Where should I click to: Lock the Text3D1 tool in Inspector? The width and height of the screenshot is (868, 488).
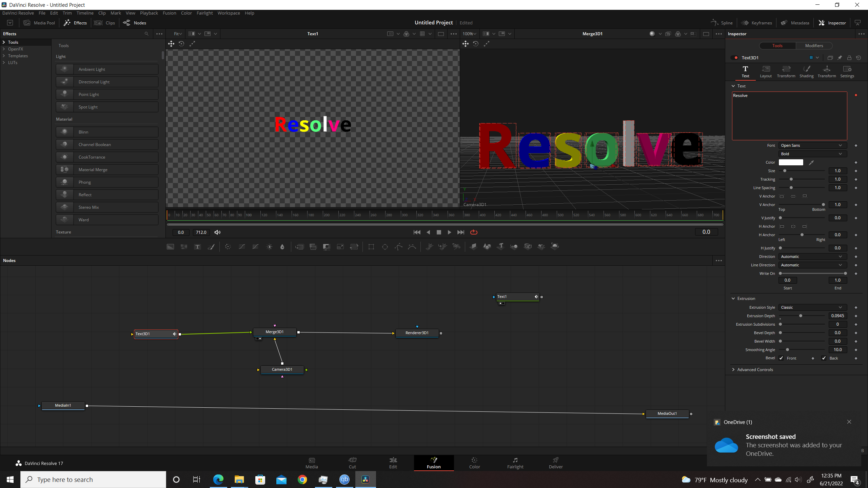tap(849, 58)
